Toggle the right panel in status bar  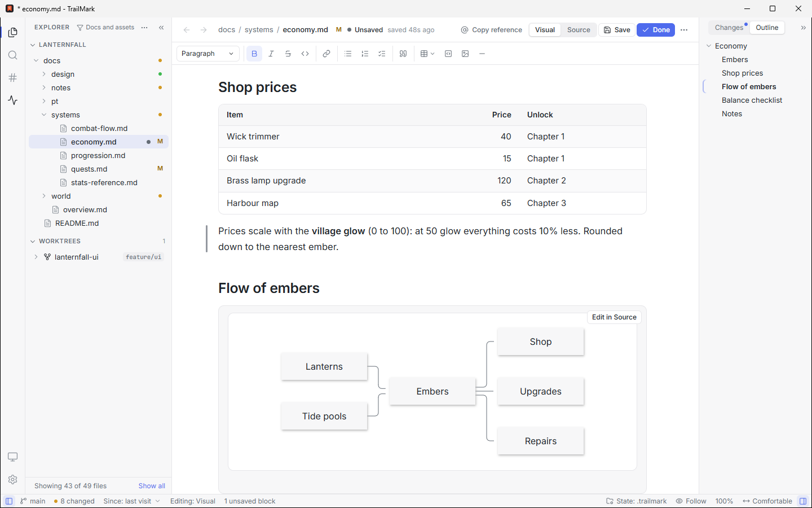click(x=803, y=501)
